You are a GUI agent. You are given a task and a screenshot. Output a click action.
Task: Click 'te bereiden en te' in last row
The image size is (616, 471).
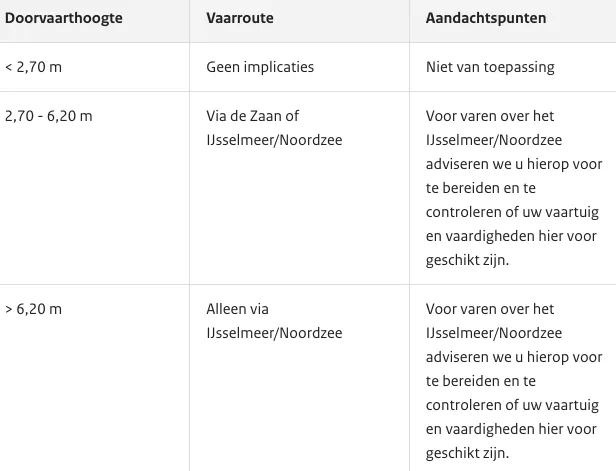pyautogui.click(x=480, y=381)
